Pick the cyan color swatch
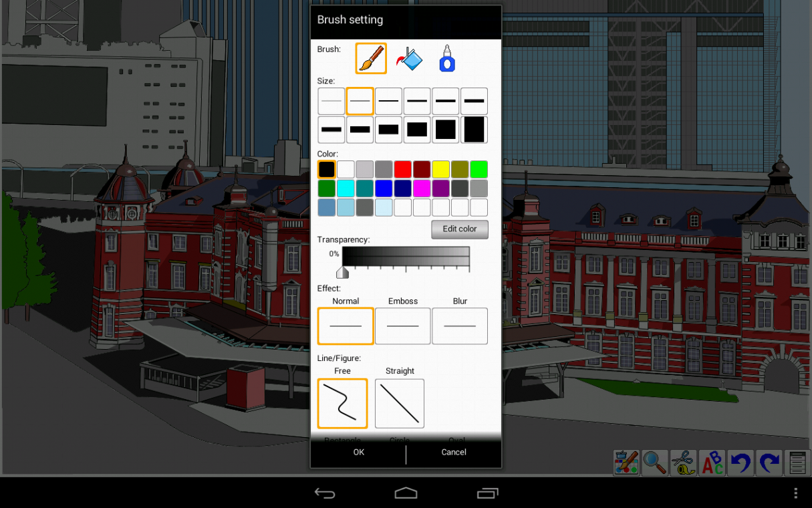 point(346,188)
